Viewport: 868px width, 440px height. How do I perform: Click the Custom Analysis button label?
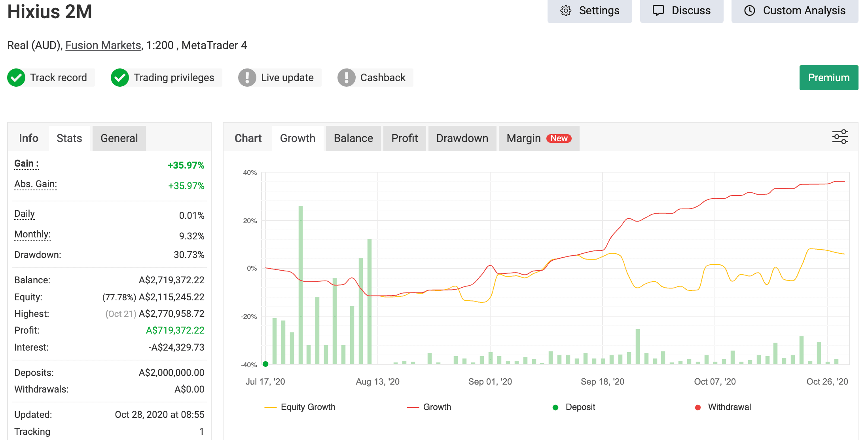click(x=804, y=11)
